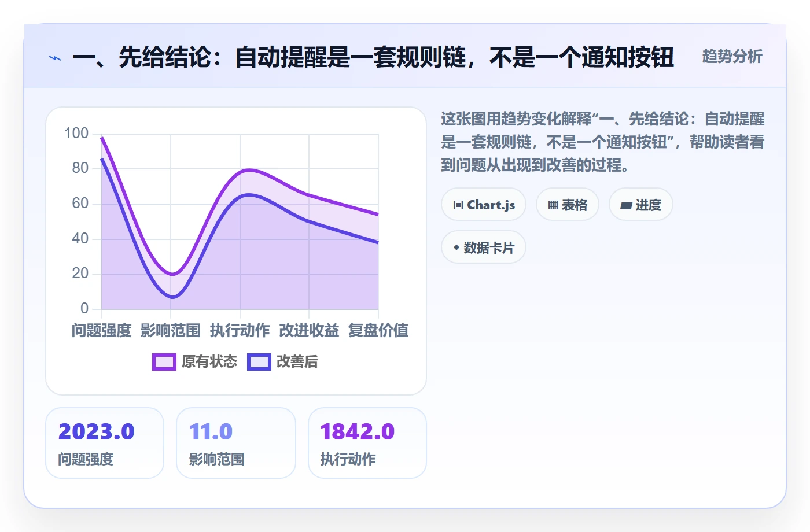Select the 数据卡片 tag
The image size is (810, 532).
click(484, 247)
